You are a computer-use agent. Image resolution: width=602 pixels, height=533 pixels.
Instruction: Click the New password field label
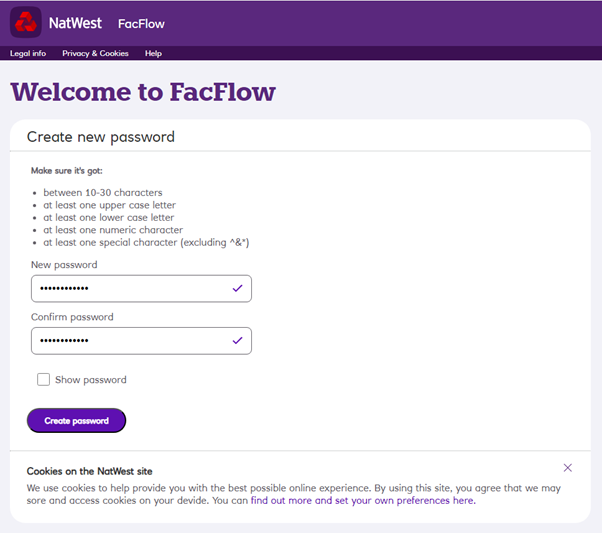(64, 265)
